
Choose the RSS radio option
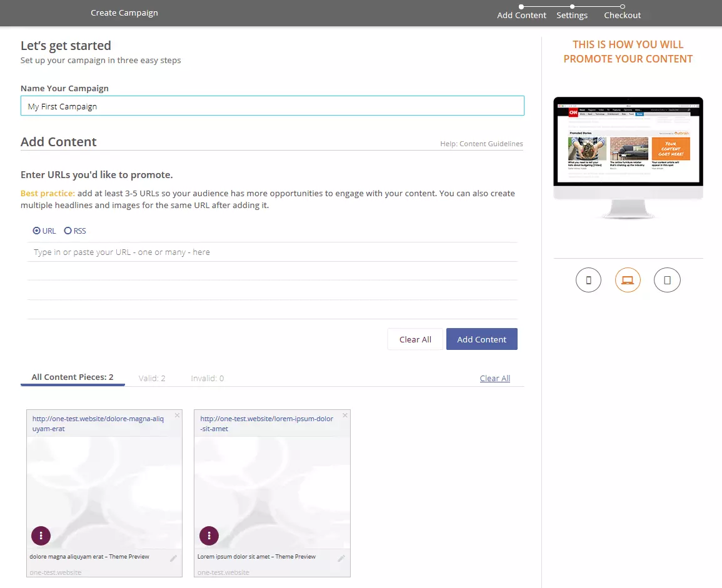coord(68,231)
